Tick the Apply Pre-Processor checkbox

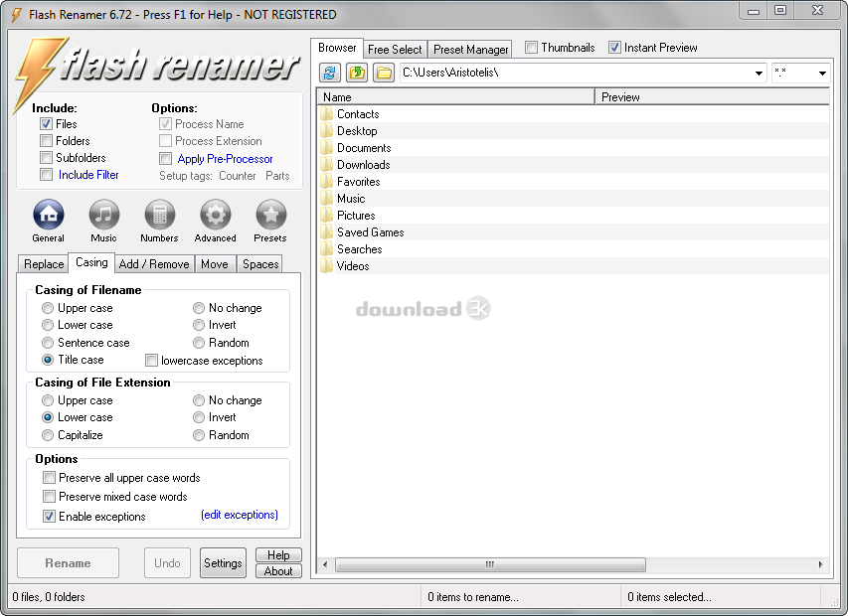tap(165, 159)
